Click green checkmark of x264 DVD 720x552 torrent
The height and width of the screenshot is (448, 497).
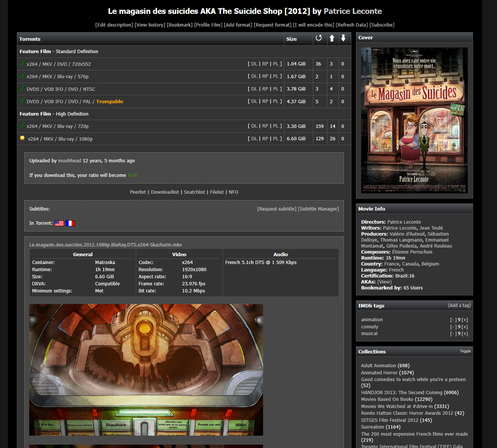coord(22,64)
